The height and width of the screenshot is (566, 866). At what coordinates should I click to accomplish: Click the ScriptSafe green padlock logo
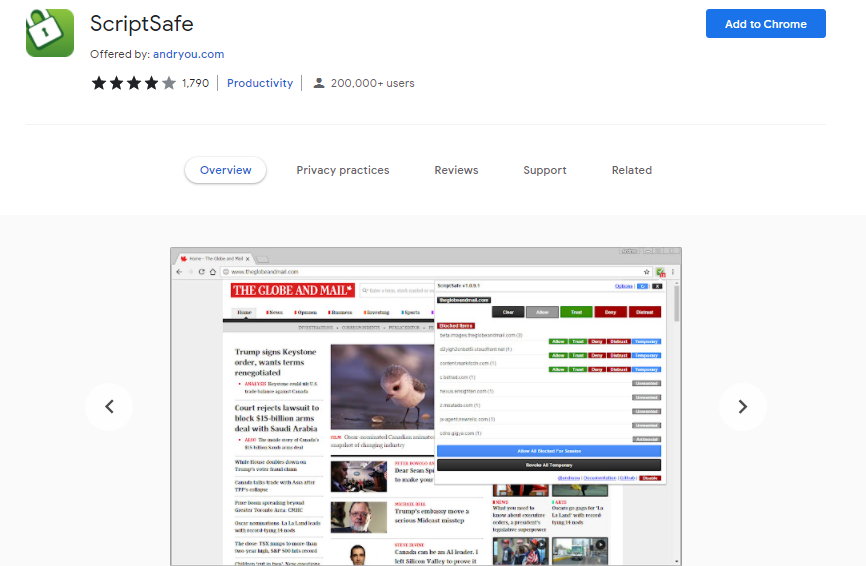click(x=50, y=33)
